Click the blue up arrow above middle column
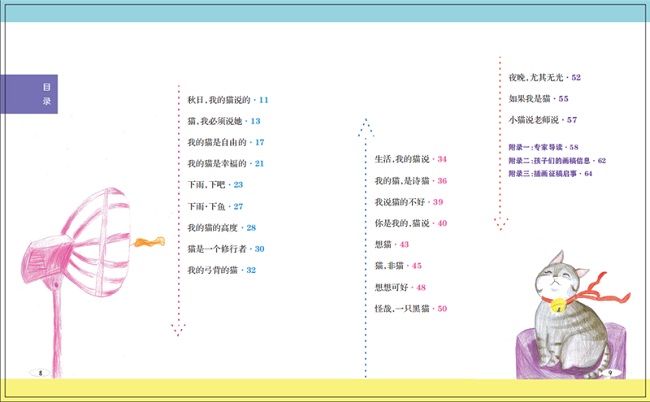The width and height of the screenshot is (650, 402). point(365,124)
